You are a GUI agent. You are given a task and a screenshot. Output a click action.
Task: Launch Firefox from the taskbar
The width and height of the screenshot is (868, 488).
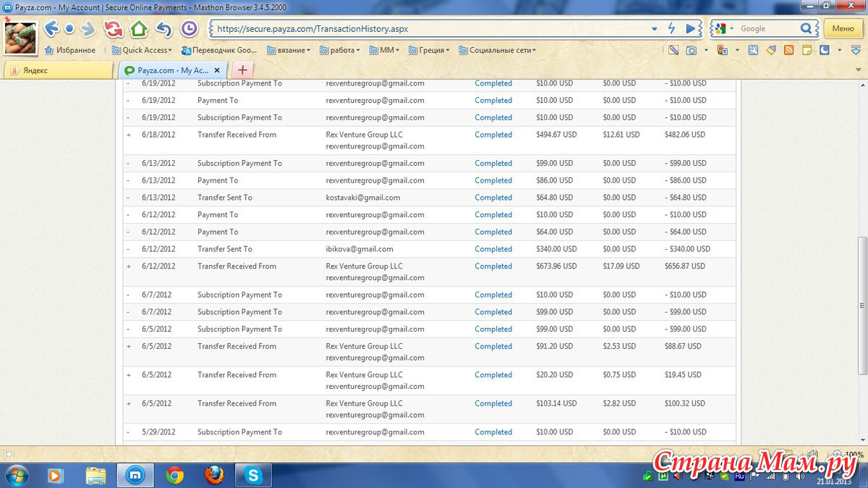(x=213, y=475)
